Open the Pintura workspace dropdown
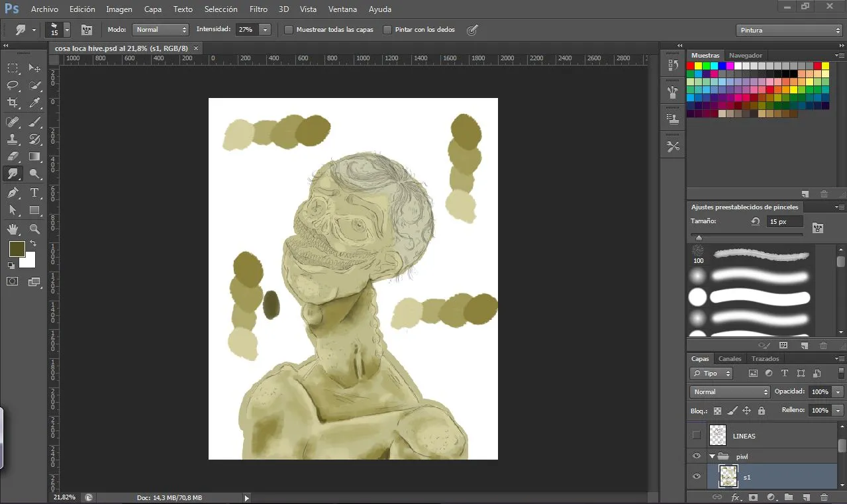847x504 pixels. 789,30
